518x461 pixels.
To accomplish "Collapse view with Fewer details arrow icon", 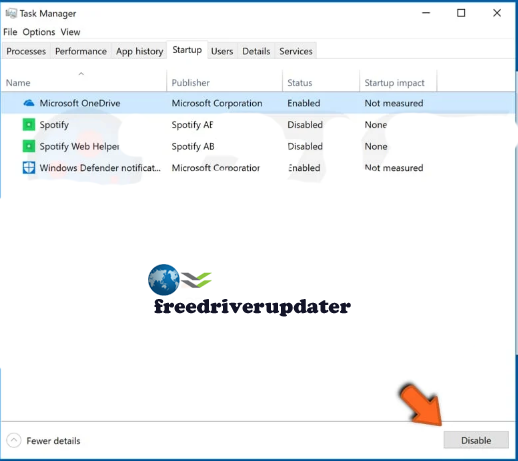I will [x=14, y=440].
